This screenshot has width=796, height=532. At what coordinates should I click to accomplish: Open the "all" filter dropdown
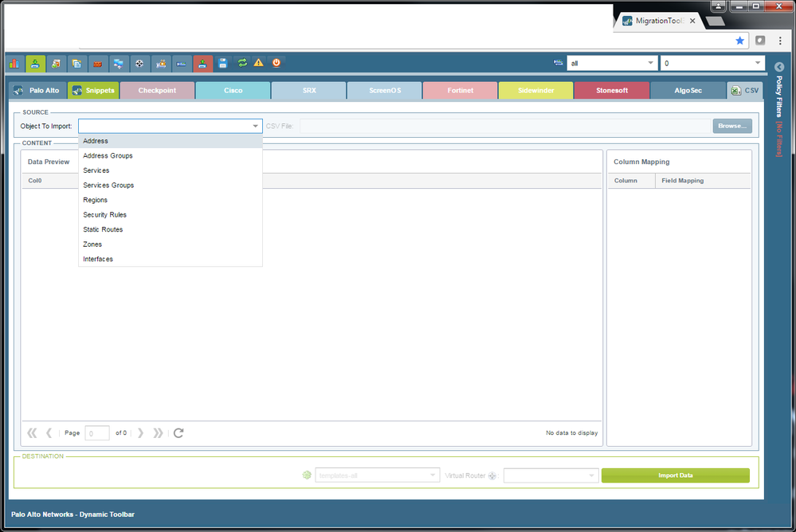[x=612, y=62]
